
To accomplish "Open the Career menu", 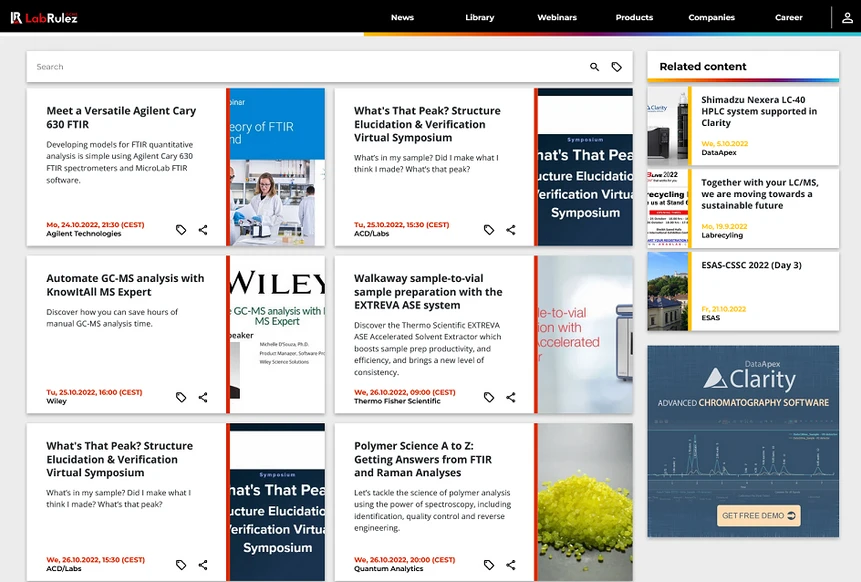I will click(x=789, y=18).
